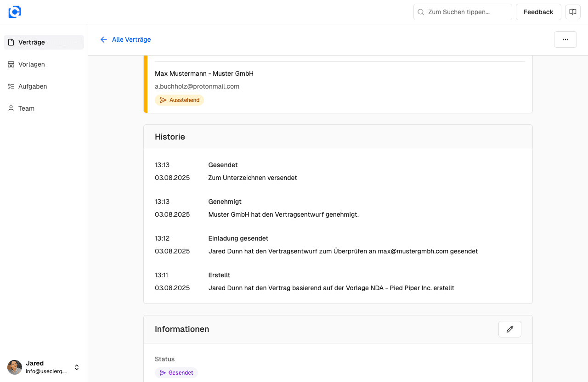Open the three-dots more options menu
This screenshot has width=588, height=382.
click(565, 39)
